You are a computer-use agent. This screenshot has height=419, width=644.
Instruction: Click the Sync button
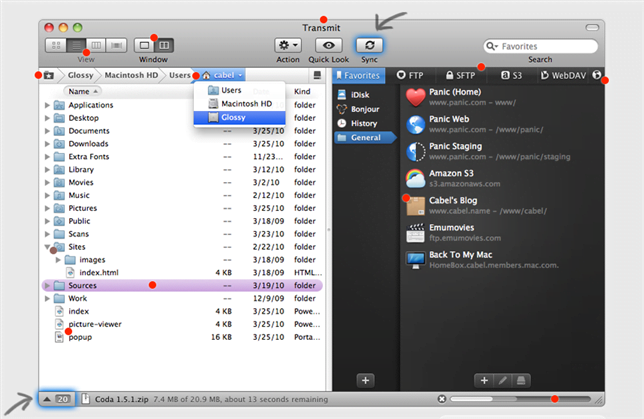point(369,45)
